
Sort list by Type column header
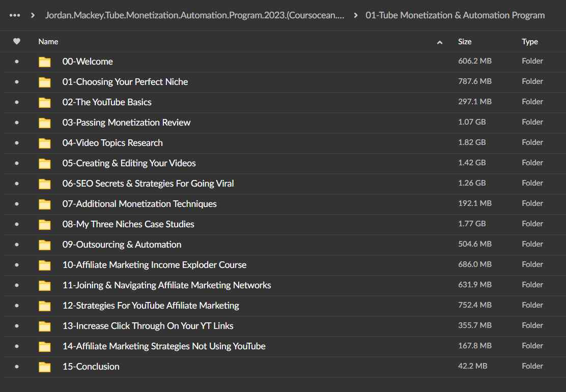(x=529, y=42)
